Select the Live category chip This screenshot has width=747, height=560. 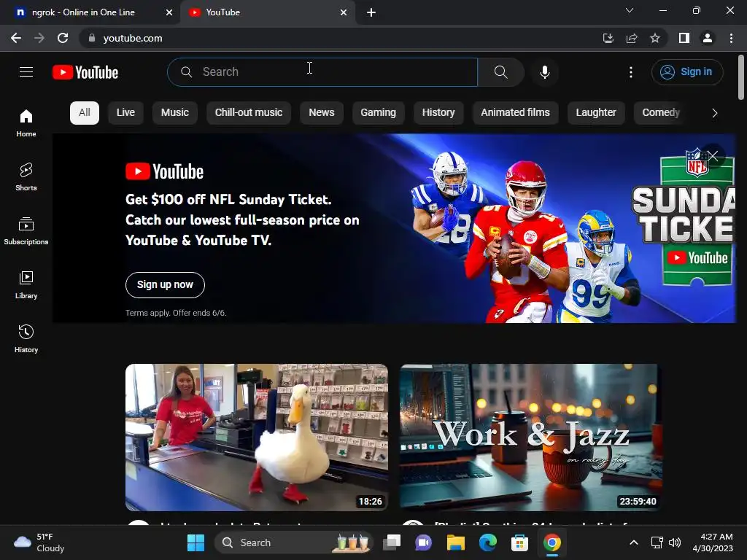pos(125,113)
